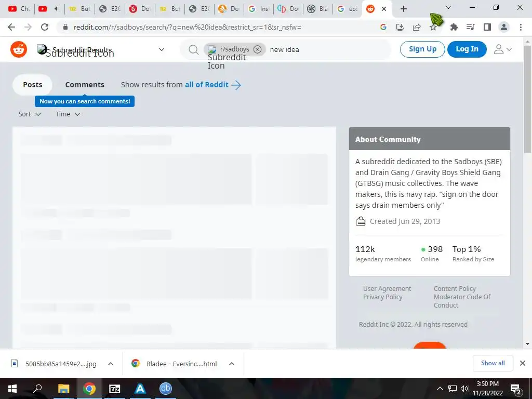Viewport: 532px width, 399px height.
Task: Open the Reddit user menu dropdown
Action: (x=502, y=49)
